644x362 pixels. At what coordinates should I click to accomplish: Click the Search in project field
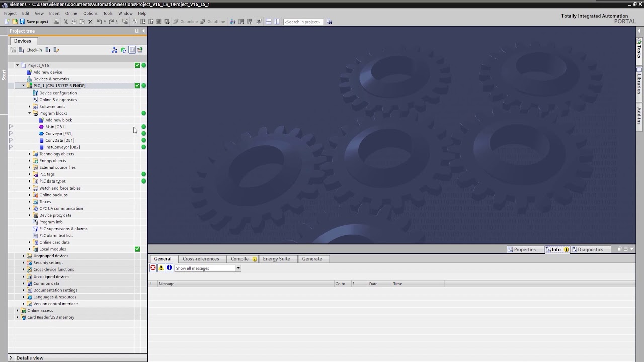(x=303, y=22)
